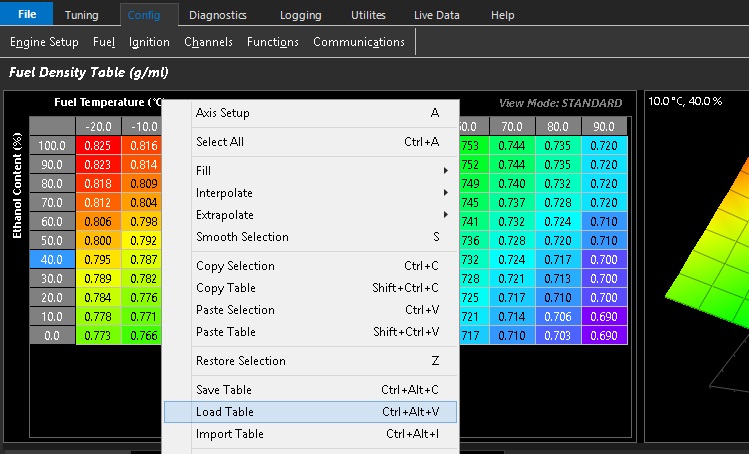
Task: Open the File menu
Action: tap(26, 14)
